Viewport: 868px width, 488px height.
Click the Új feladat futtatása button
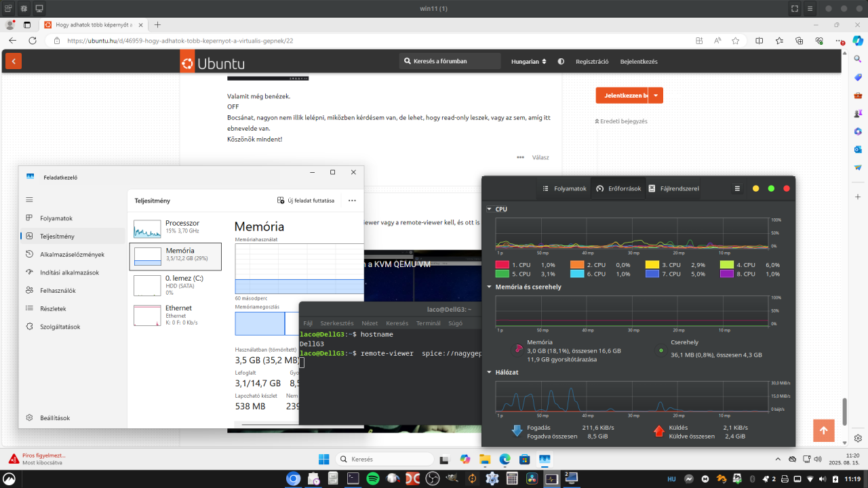306,201
